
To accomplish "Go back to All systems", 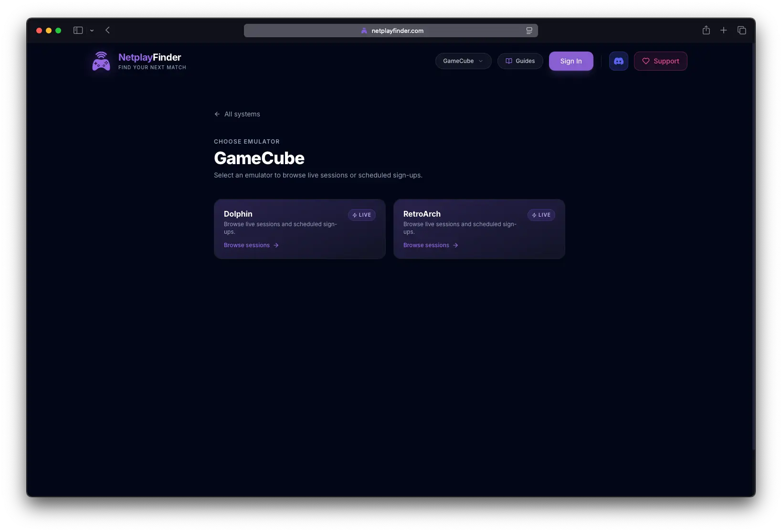I will [x=237, y=114].
